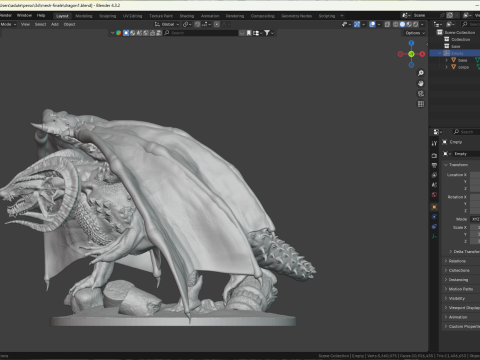Image resolution: width=480 pixels, height=360 pixels.
Task: Click the mesh triangle icon beside 'corpo'
Action: pos(453,67)
